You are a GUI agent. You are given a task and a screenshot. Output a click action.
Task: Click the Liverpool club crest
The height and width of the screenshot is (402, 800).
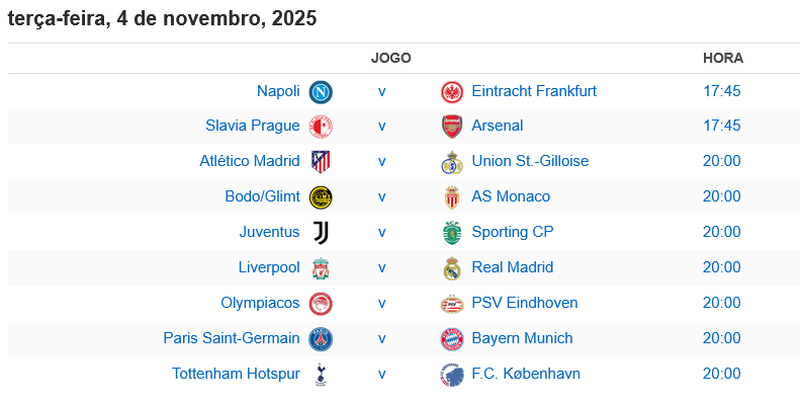point(321,268)
